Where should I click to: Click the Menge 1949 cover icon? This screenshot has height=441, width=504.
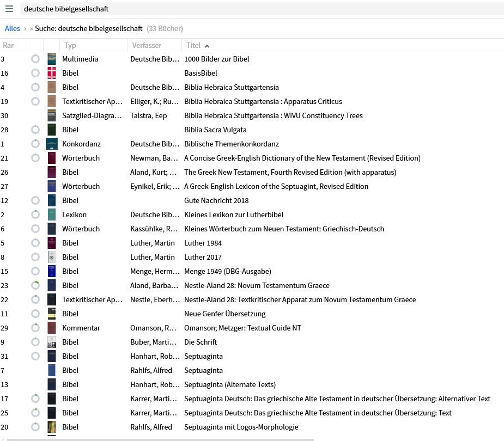(x=51, y=271)
